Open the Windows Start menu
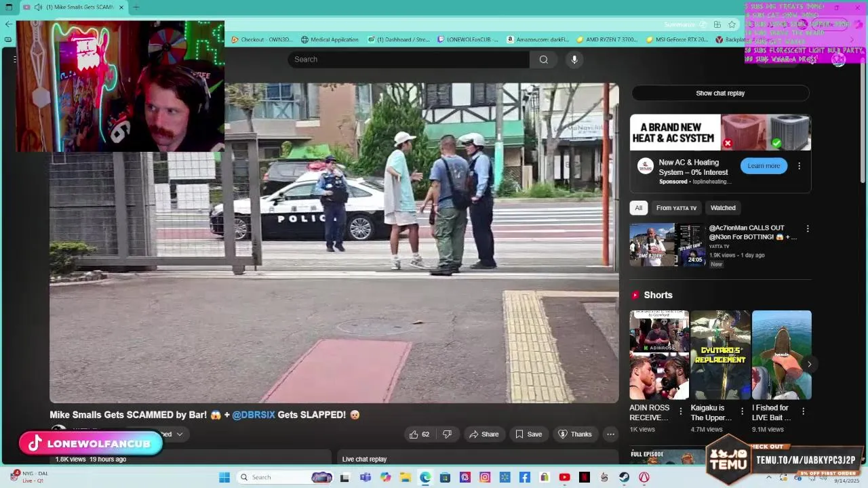Viewport: 868px width, 488px height. click(x=224, y=477)
